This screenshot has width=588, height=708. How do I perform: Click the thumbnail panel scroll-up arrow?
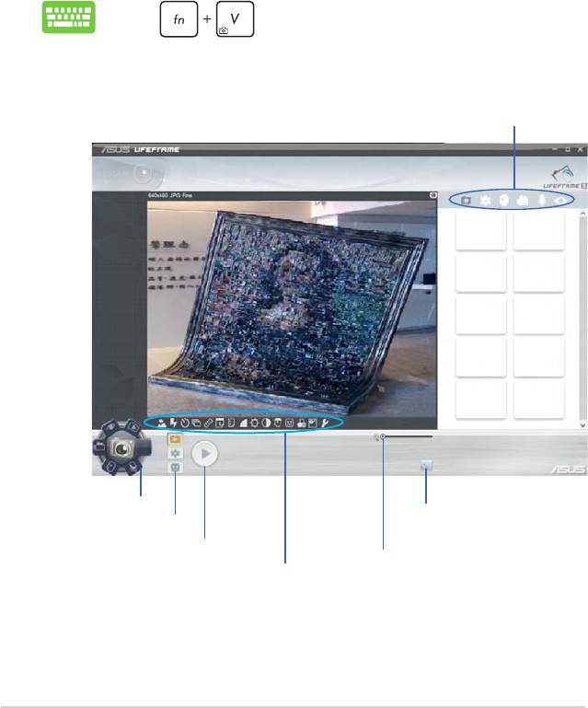click(583, 213)
